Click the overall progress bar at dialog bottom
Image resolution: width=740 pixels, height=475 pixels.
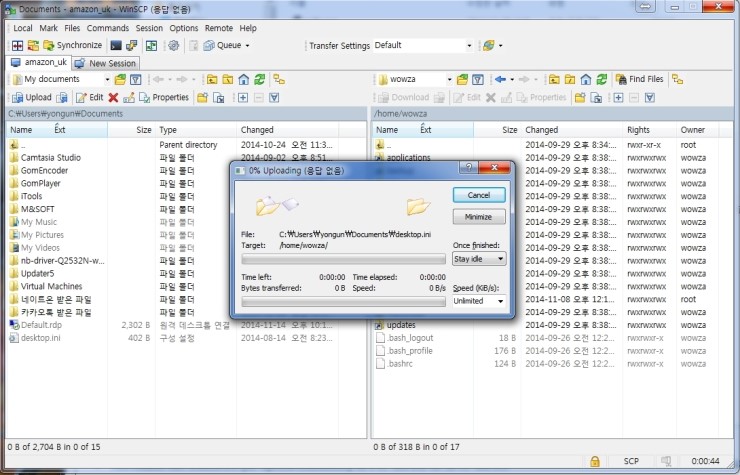tap(343, 301)
